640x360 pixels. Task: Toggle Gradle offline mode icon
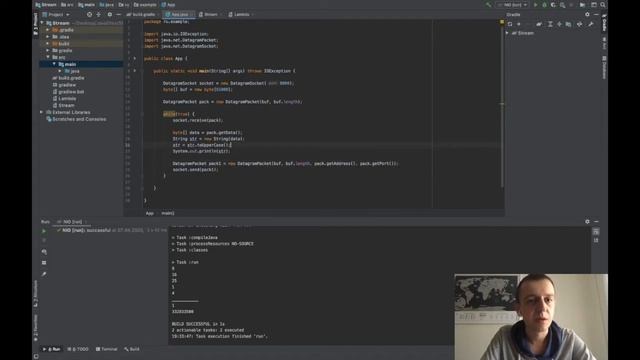click(x=580, y=24)
